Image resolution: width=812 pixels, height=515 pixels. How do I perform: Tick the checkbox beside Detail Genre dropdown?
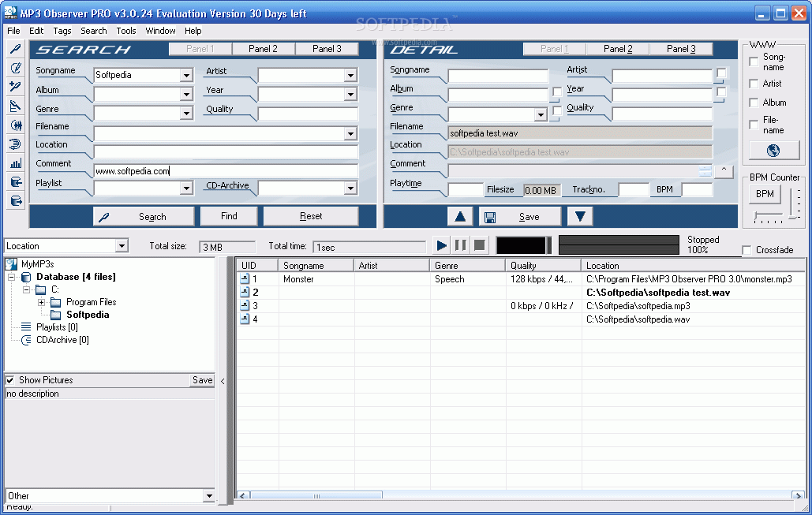tap(557, 110)
